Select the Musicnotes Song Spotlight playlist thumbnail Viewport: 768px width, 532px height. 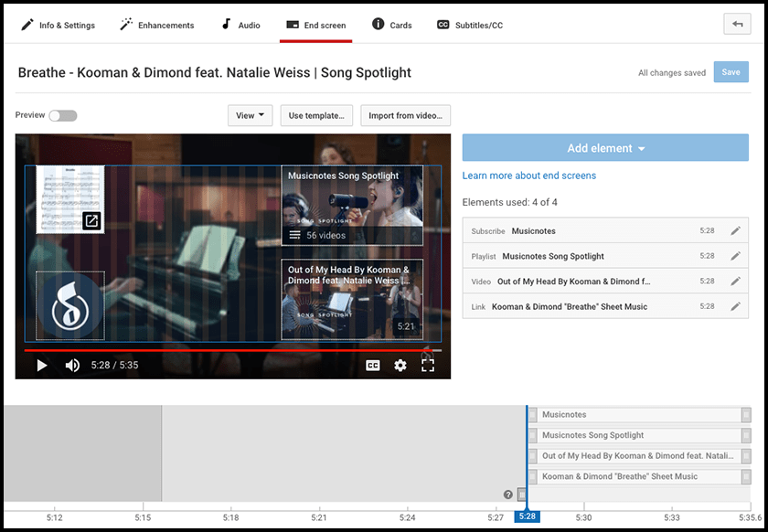coord(352,206)
